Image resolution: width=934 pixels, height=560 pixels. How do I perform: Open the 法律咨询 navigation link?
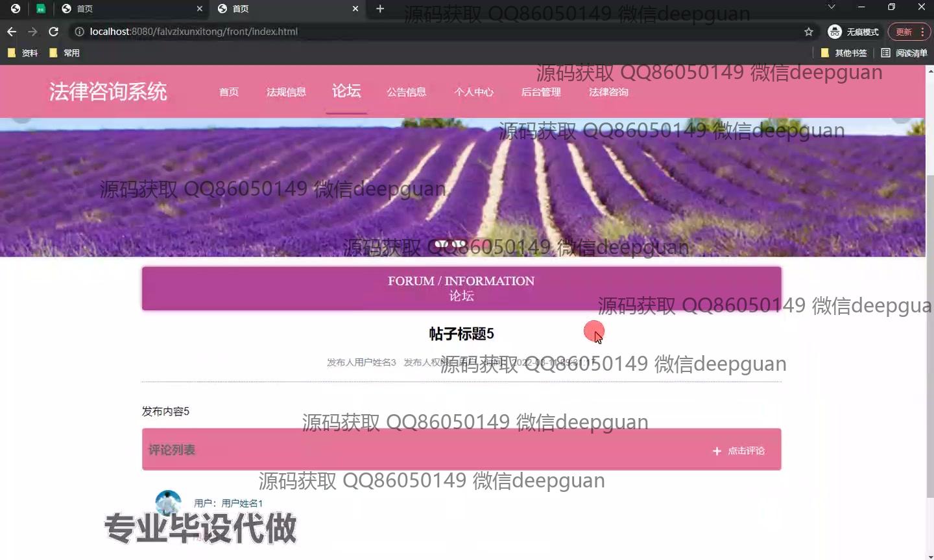pos(608,92)
